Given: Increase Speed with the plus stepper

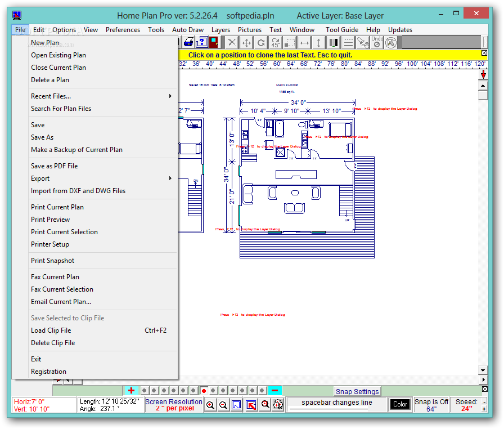Looking at the screenshot, I should coord(484,409).
